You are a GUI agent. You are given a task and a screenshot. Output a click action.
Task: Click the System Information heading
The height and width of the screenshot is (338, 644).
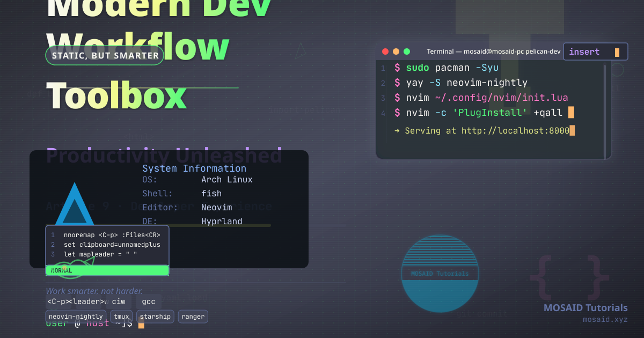point(194,168)
